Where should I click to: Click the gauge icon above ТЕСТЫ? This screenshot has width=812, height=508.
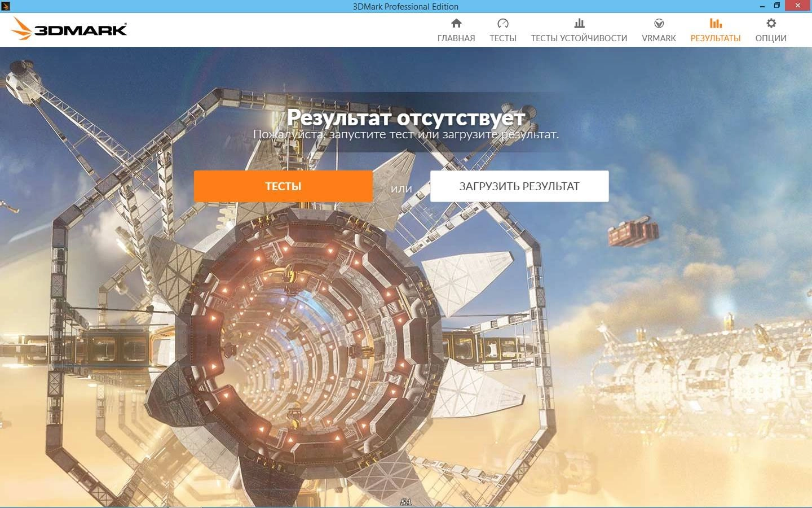point(503,23)
